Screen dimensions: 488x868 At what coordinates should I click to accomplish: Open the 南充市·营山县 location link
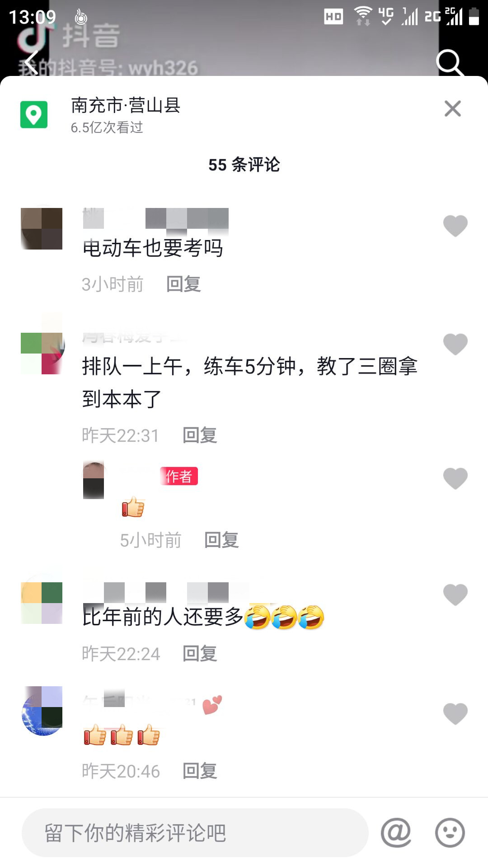coord(126,105)
